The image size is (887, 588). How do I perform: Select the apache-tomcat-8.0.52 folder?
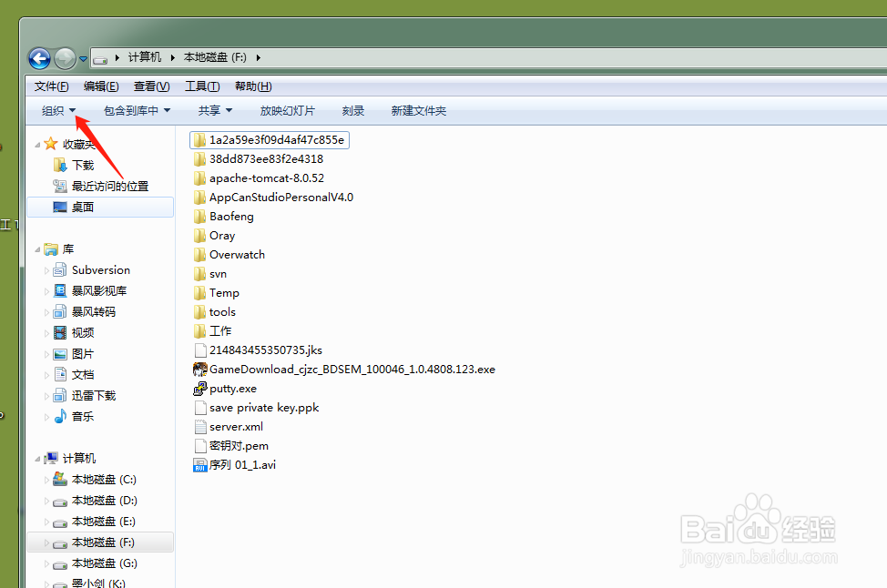coord(259,178)
